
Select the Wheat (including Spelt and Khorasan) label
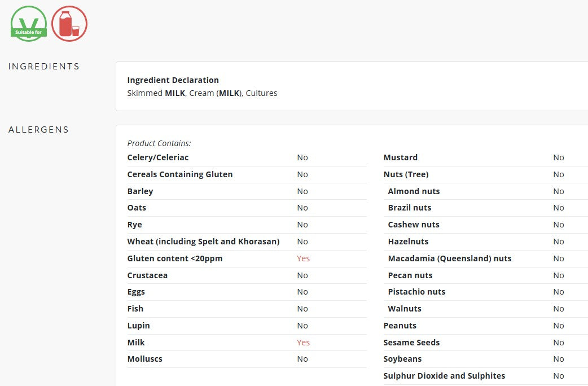point(203,242)
